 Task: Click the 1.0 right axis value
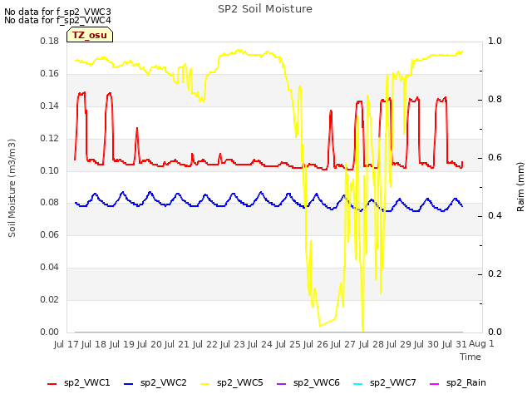tap(495, 41)
